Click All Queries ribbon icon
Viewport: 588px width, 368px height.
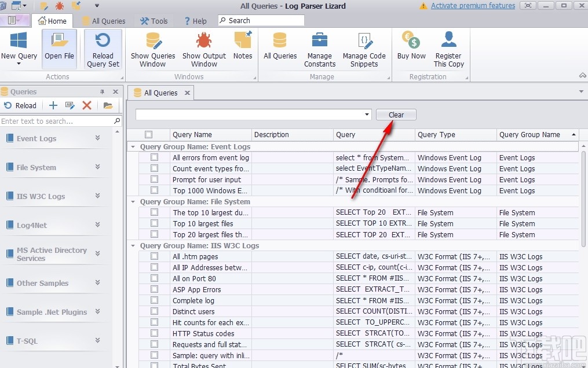click(280, 41)
